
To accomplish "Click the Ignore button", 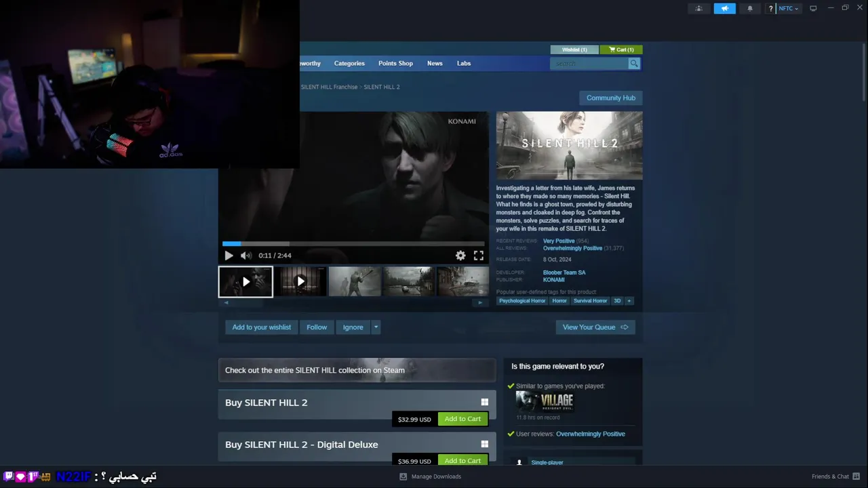I will [x=353, y=327].
